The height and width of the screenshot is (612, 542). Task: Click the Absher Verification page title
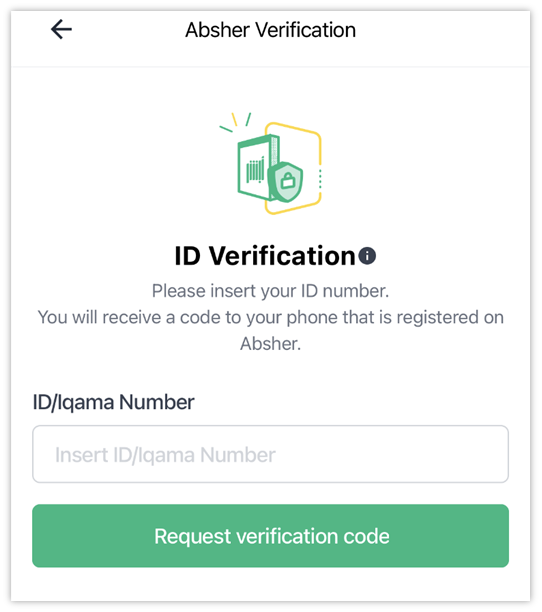point(270,30)
